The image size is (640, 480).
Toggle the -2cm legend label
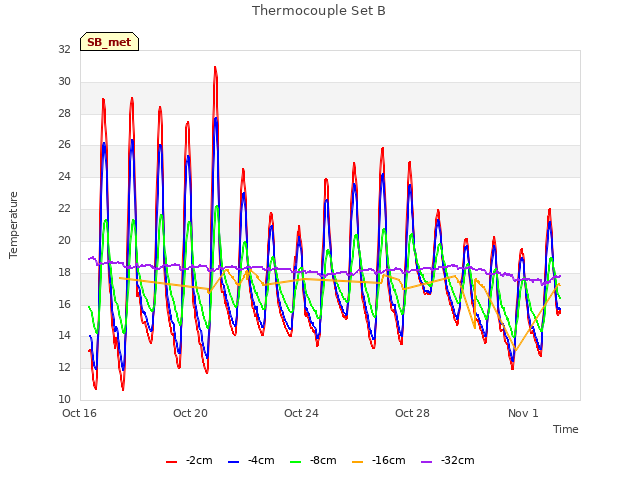199,460
